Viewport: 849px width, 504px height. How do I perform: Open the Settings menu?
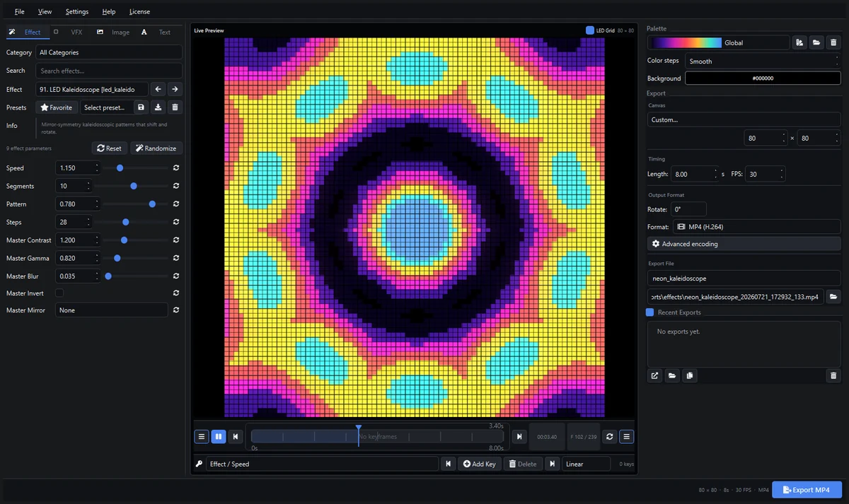pyautogui.click(x=77, y=12)
